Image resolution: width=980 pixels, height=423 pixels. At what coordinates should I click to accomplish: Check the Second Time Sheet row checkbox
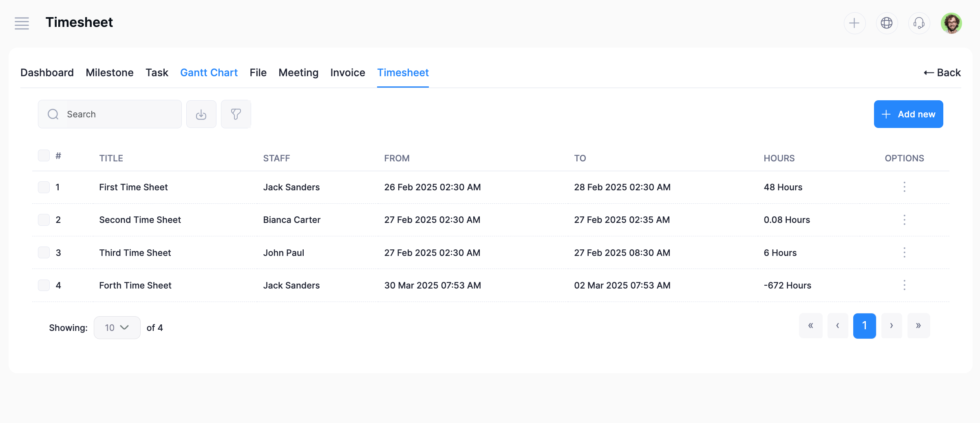tap(44, 220)
